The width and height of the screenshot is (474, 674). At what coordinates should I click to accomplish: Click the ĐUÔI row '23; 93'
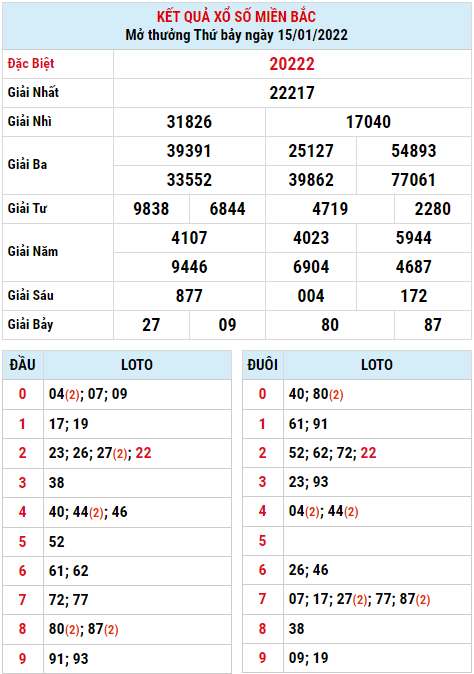377,482
